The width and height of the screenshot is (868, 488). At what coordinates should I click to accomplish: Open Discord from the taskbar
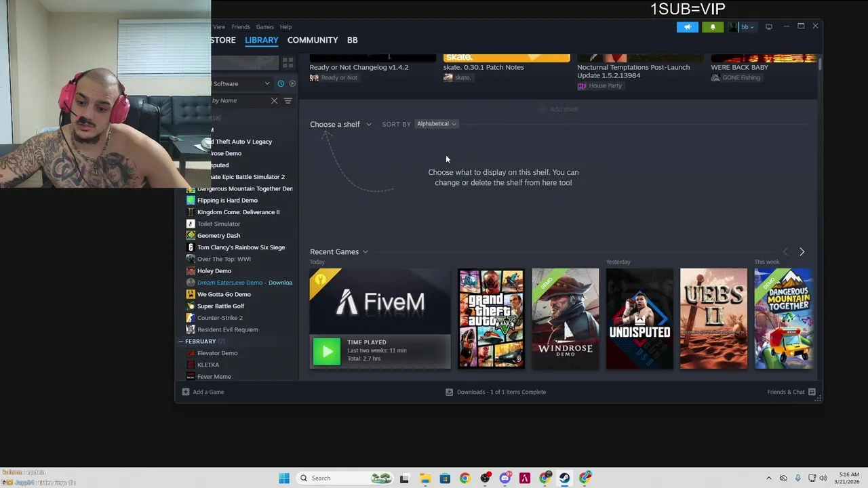[x=505, y=478]
